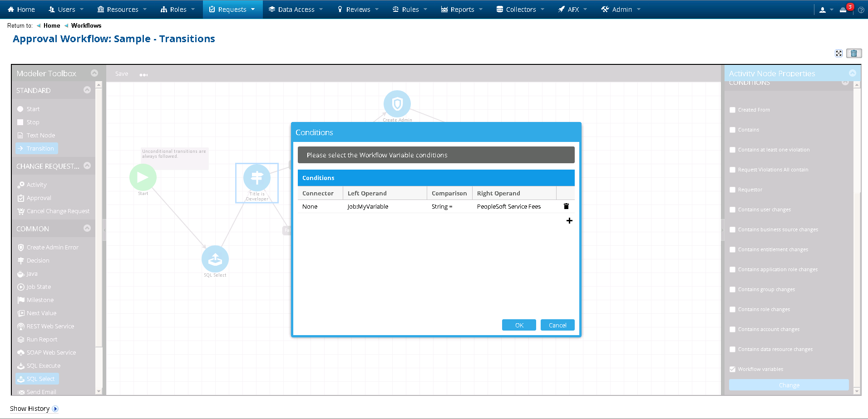Cancel the Conditions dialog
Viewport: 868px width, 419px height.
[557, 325]
